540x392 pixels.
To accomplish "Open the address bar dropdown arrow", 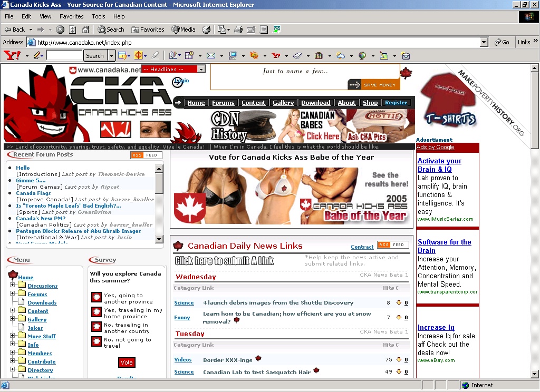I will coord(484,42).
